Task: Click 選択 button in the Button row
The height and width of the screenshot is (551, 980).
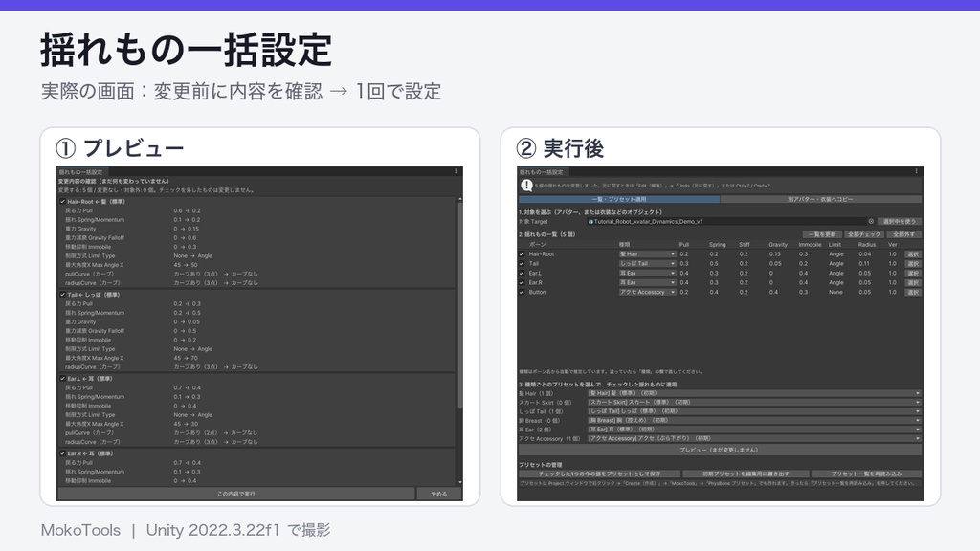Action: pyautogui.click(x=913, y=292)
